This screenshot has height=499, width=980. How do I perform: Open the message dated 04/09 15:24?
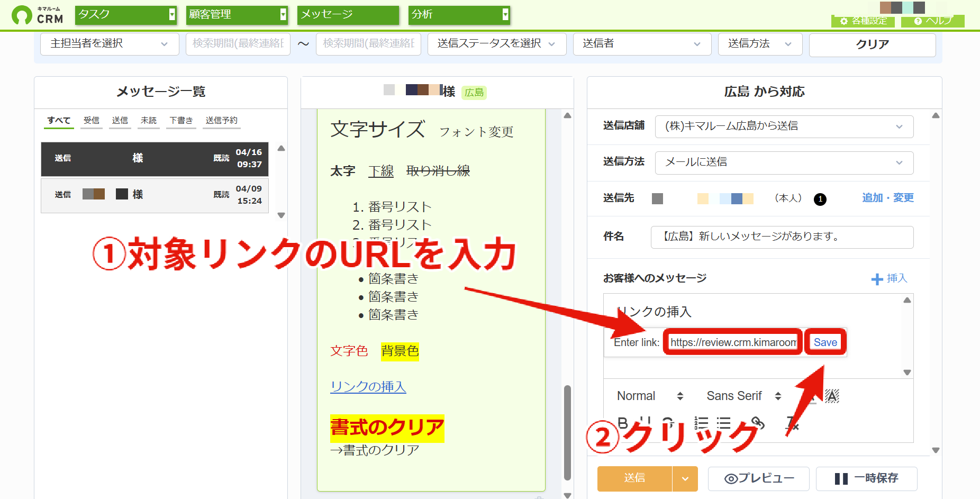click(155, 195)
